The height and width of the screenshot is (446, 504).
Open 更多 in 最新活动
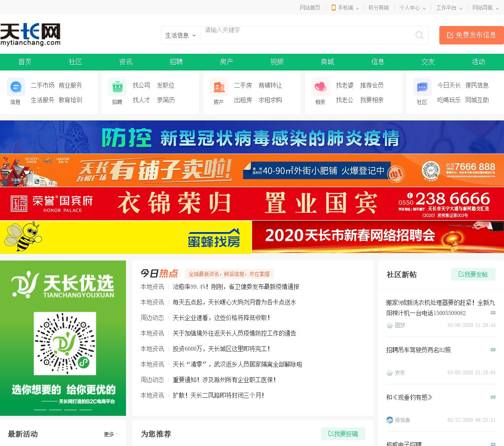pyautogui.click(x=111, y=434)
